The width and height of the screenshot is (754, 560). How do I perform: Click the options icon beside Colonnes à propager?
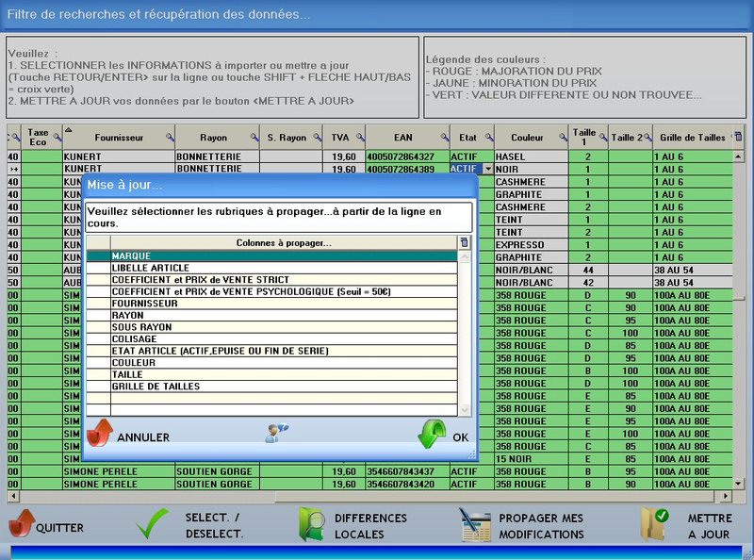tap(464, 242)
